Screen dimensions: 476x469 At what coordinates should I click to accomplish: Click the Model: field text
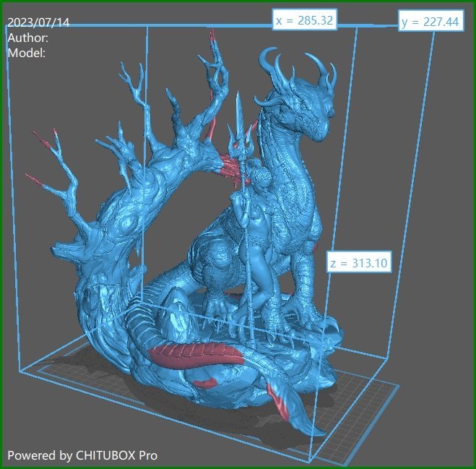[26, 53]
